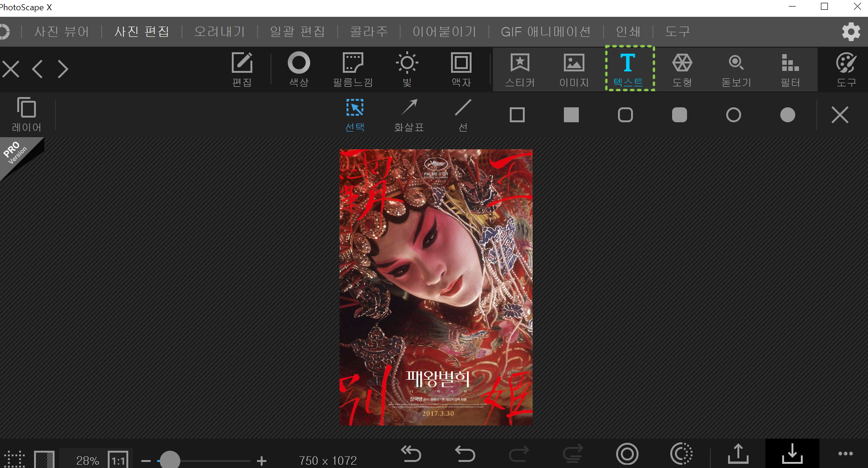Open the settings gear
The height and width of the screenshot is (468, 868).
tap(851, 31)
